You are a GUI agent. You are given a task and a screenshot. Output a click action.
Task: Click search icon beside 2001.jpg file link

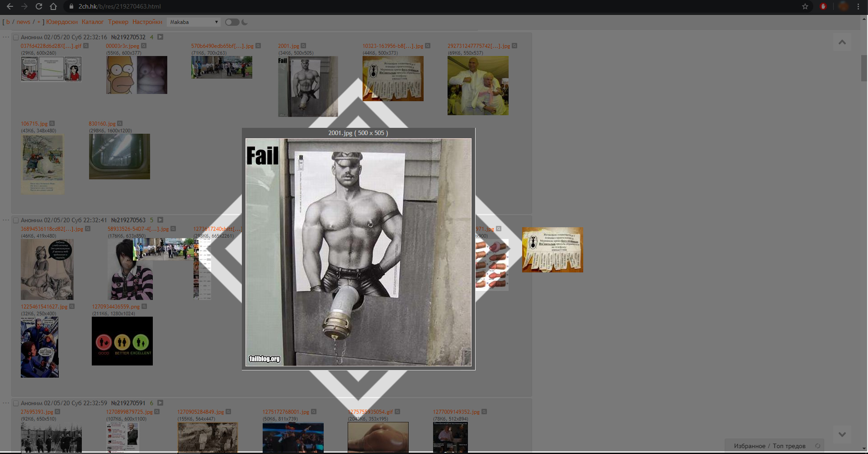click(x=303, y=46)
